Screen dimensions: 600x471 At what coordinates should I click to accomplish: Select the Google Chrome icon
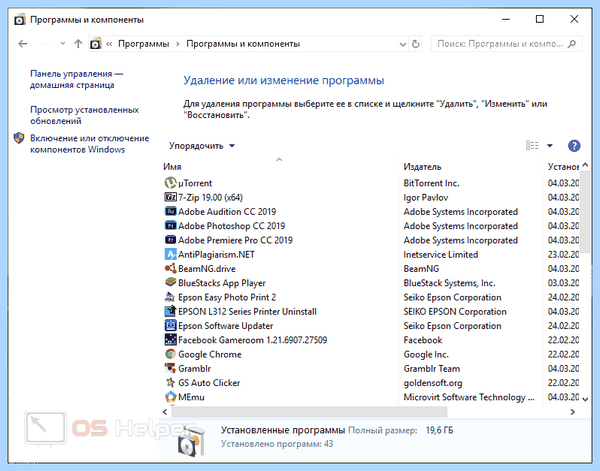click(x=170, y=354)
